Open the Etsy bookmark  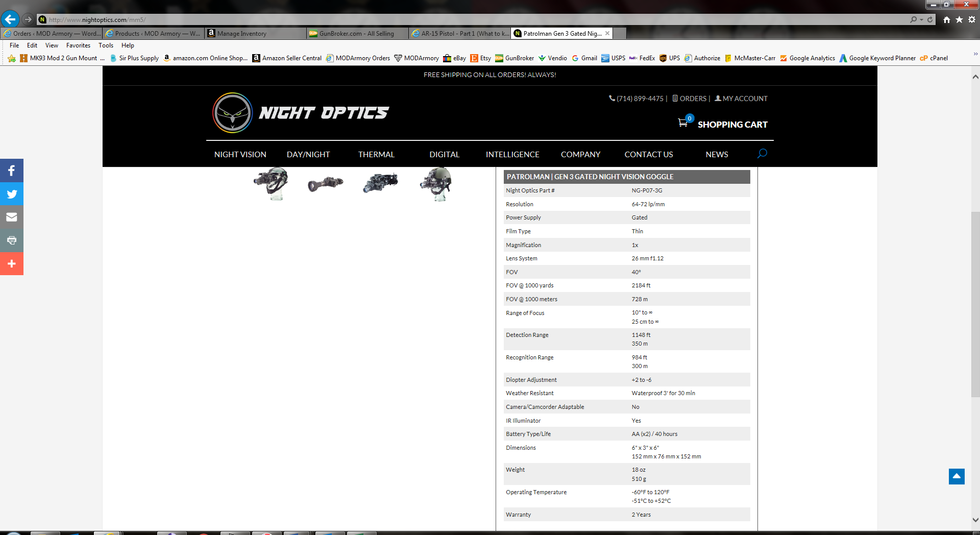coord(480,58)
